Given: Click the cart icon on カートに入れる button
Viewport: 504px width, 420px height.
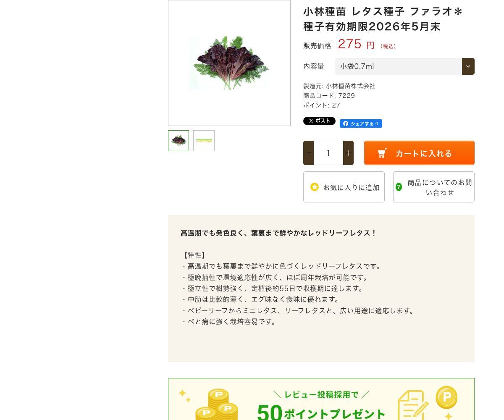Looking at the screenshot, I should click(382, 153).
